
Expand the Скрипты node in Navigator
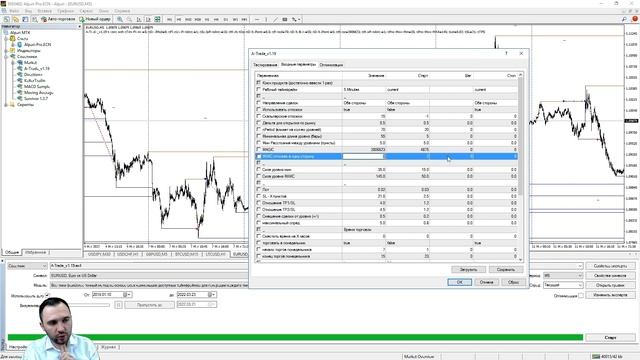[x=7, y=104]
